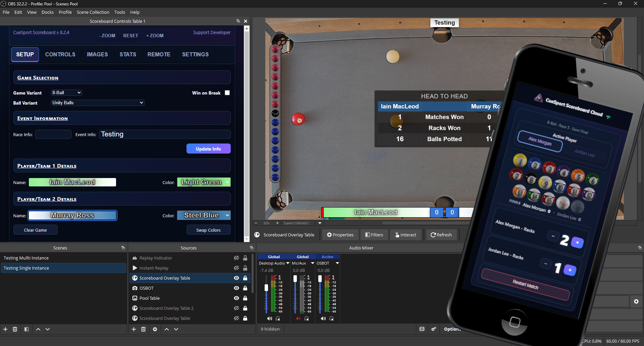Add a new scene with the plus icon
The height and width of the screenshot is (346, 644).
pyautogui.click(x=5, y=329)
